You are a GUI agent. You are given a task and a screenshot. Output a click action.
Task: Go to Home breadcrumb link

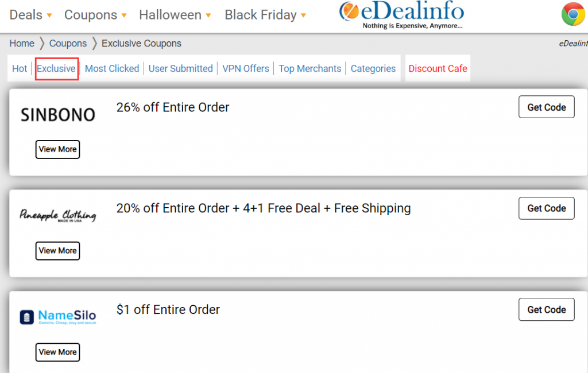[22, 44]
